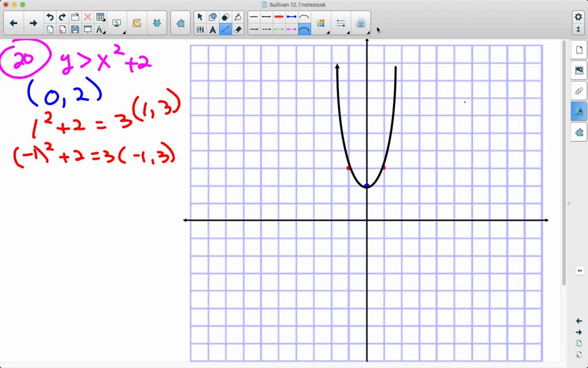Select the circled '20' handwritten problem number

[25, 59]
